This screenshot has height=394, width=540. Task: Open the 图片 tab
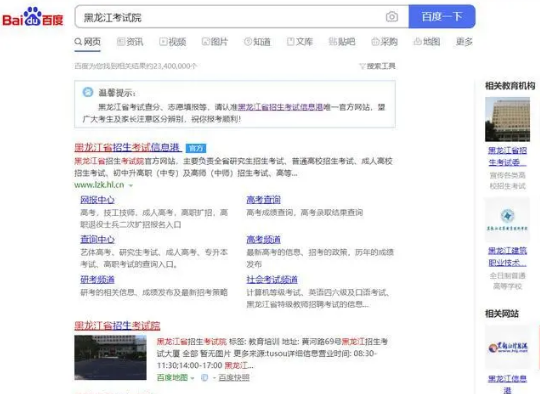click(x=215, y=42)
